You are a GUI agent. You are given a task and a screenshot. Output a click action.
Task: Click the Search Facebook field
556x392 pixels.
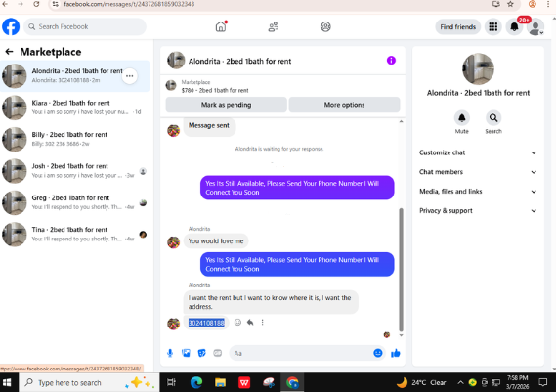(85, 26)
